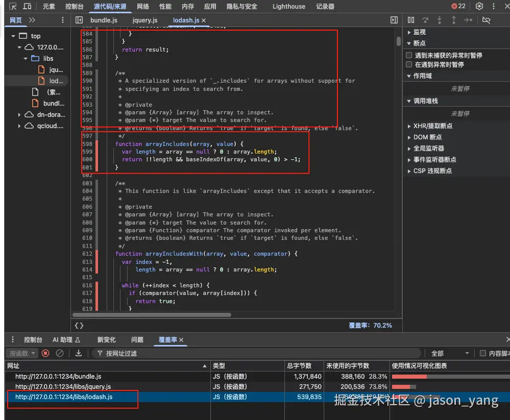Click the step over next function icon
Viewport: 510px width, 420px height.
pos(425,20)
